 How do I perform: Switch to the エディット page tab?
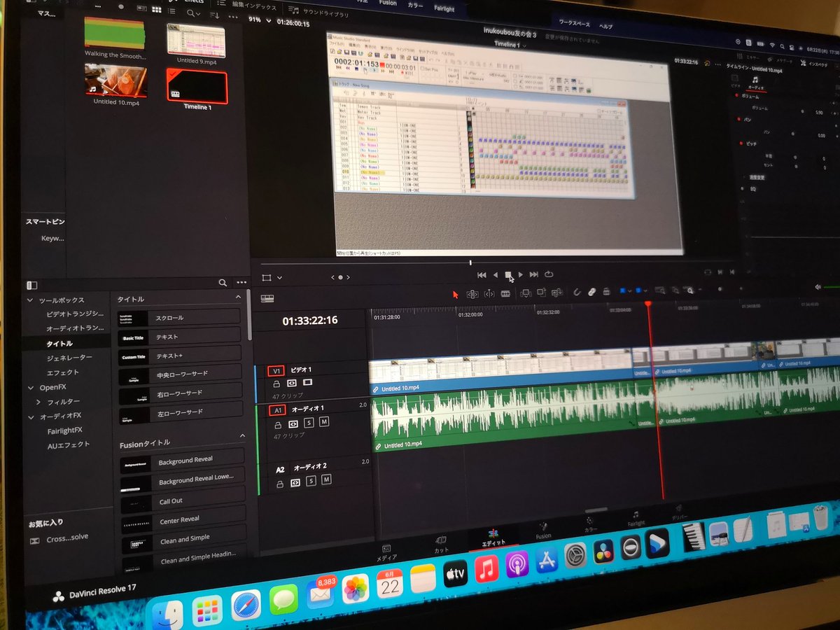tap(493, 538)
